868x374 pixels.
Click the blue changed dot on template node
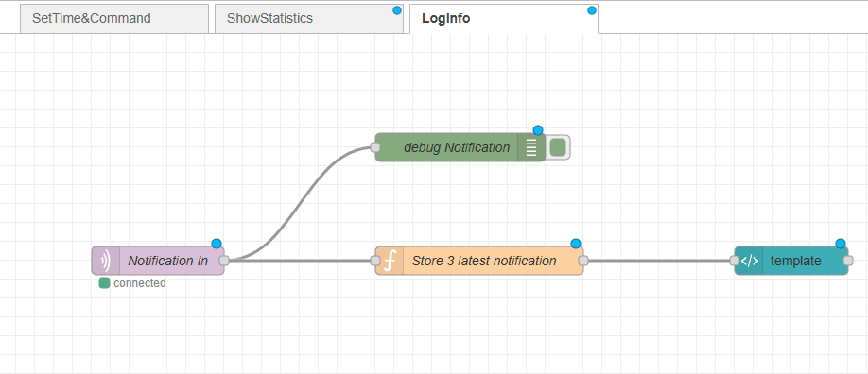click(841, 244)
